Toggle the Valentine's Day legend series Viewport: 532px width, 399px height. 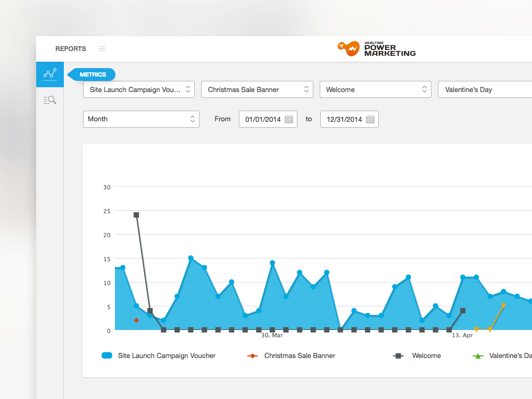pyautogui.click(x=502, y=355)
